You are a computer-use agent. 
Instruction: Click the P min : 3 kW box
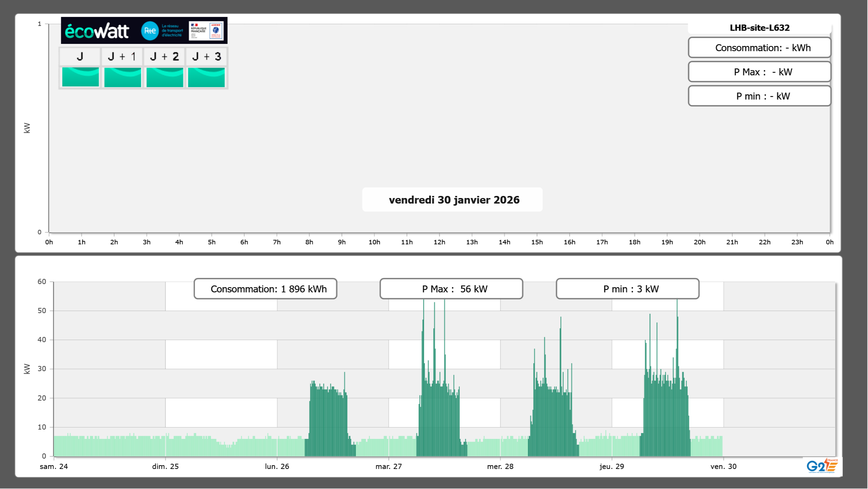tap(627, 289)
